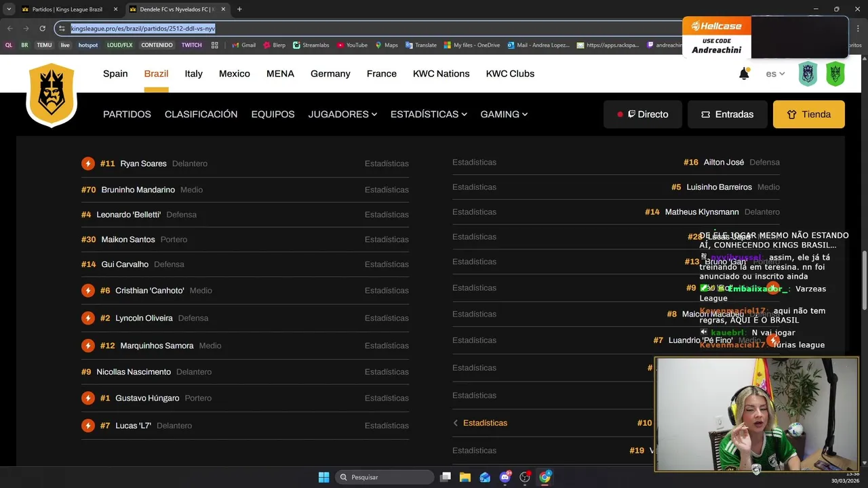Click the lightning icon beside Gustavo Húngaro

(x=87, y=398)
